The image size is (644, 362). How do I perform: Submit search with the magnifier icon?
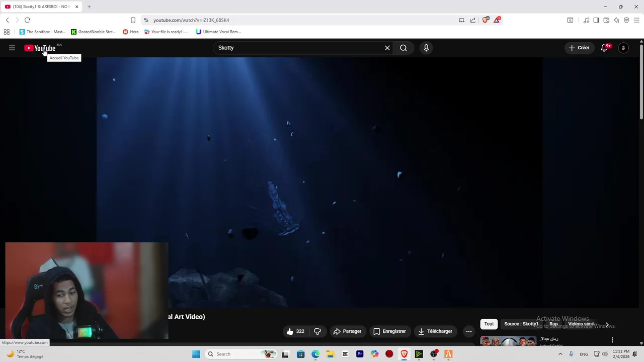404,48
